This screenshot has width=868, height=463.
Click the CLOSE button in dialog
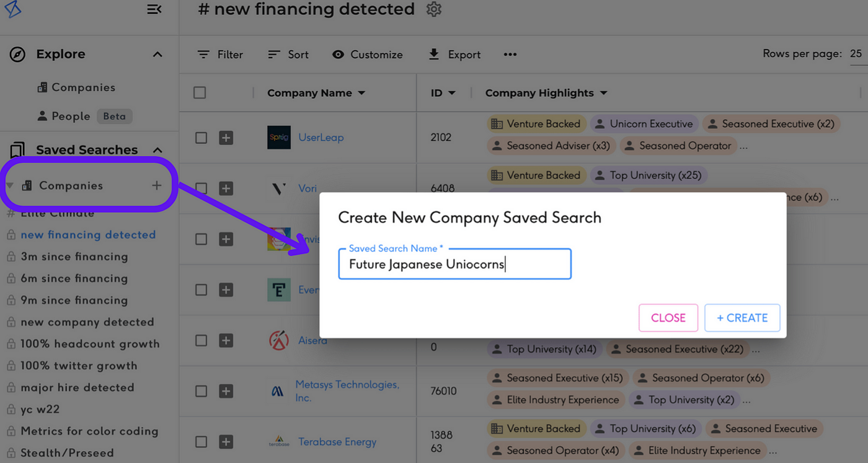[668, 318]
